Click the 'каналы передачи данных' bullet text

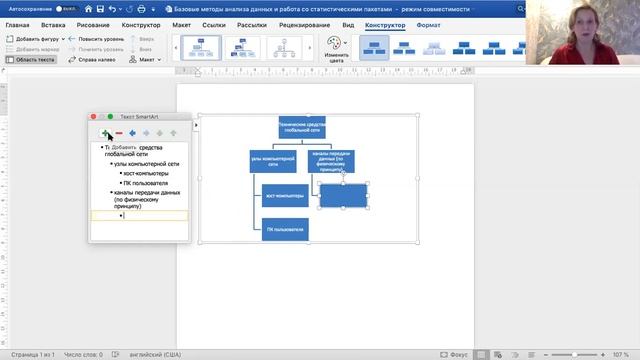tap(147, 199)
